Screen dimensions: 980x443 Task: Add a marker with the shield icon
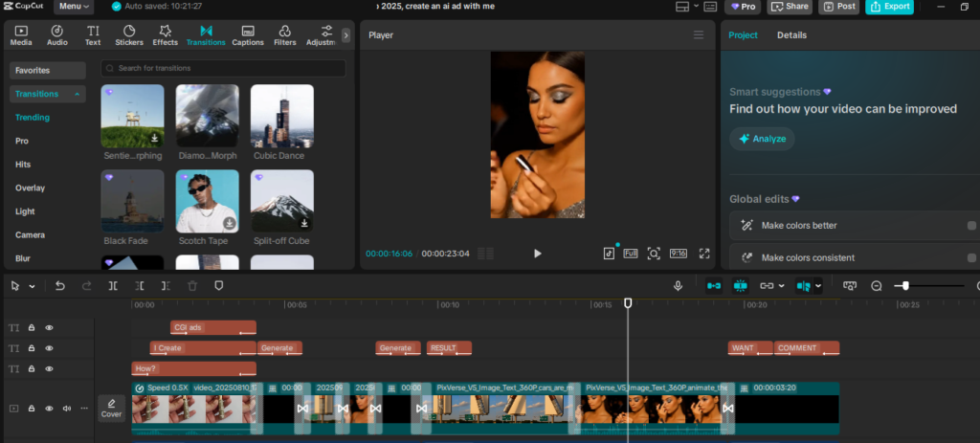point(218,285)
